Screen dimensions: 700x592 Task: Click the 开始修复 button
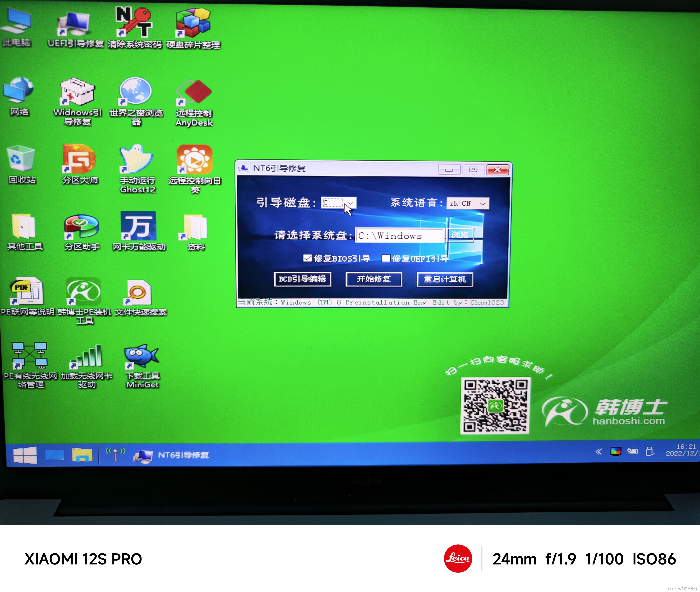coord(373,279)
